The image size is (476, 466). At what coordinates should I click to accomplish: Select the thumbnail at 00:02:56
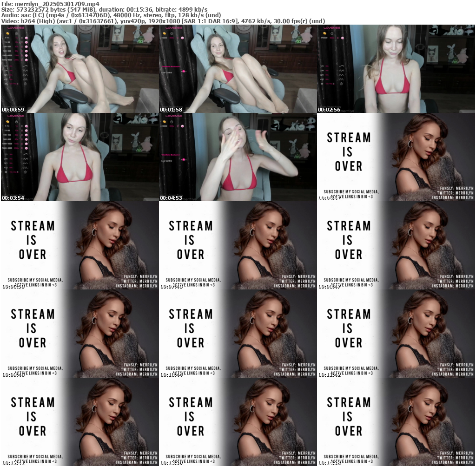tap(396, 69)
